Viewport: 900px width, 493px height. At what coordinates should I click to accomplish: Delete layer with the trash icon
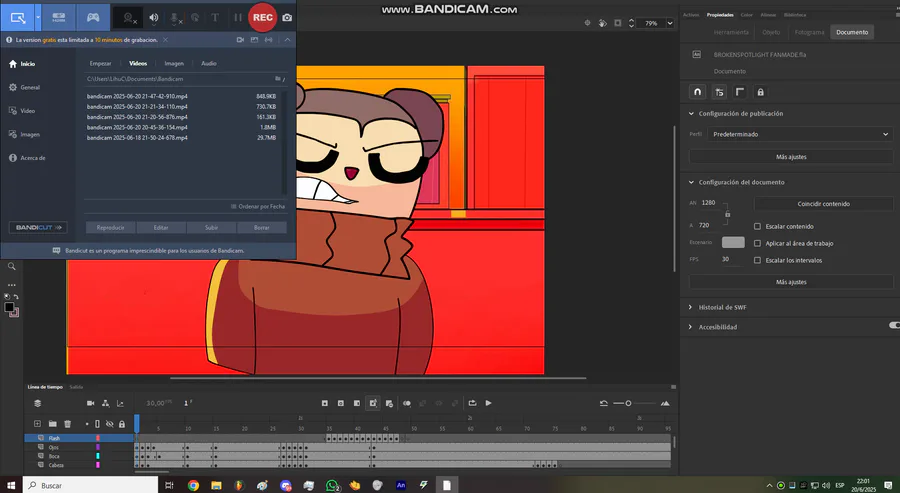click(67, 424)
